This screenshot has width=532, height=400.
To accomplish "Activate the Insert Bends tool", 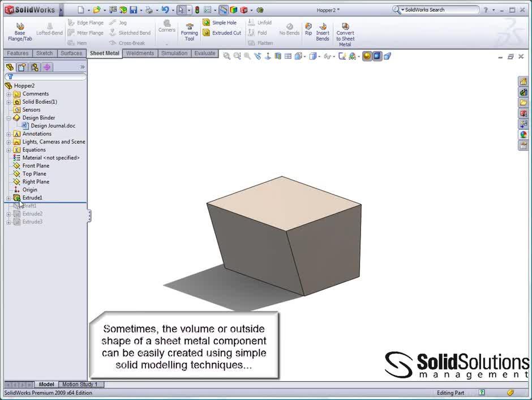I will point(322,33).
